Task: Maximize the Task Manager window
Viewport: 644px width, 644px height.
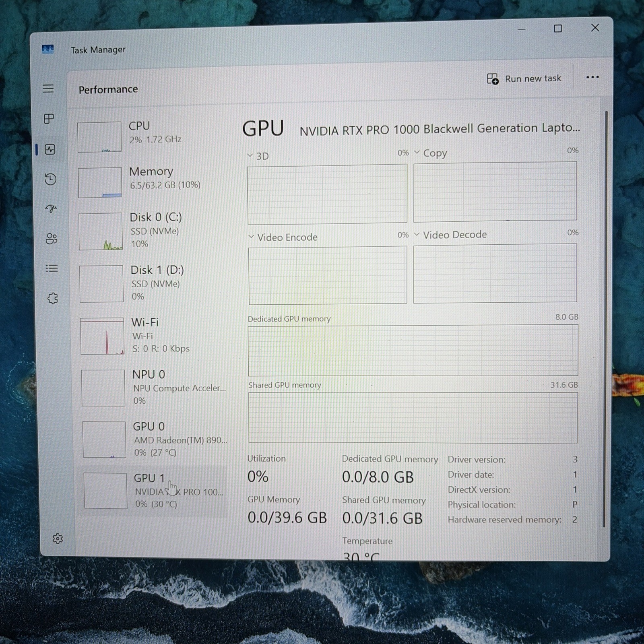Action: tap(558, 29)
